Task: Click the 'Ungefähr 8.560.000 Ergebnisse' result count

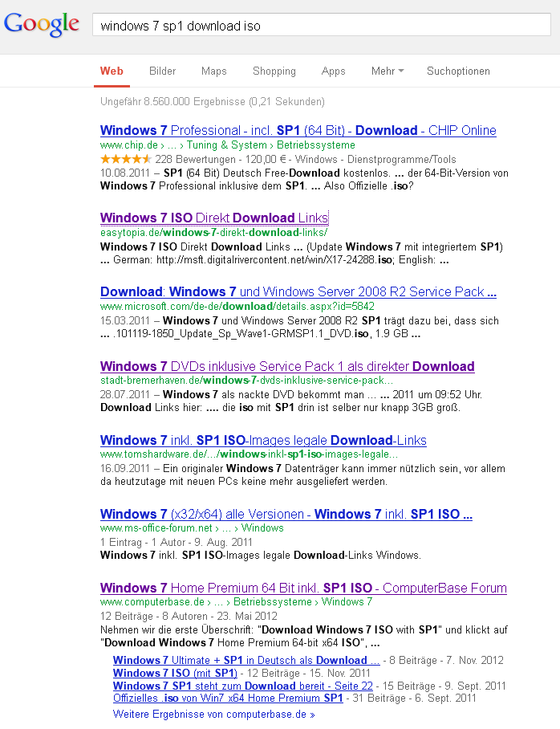Action: 213,101
